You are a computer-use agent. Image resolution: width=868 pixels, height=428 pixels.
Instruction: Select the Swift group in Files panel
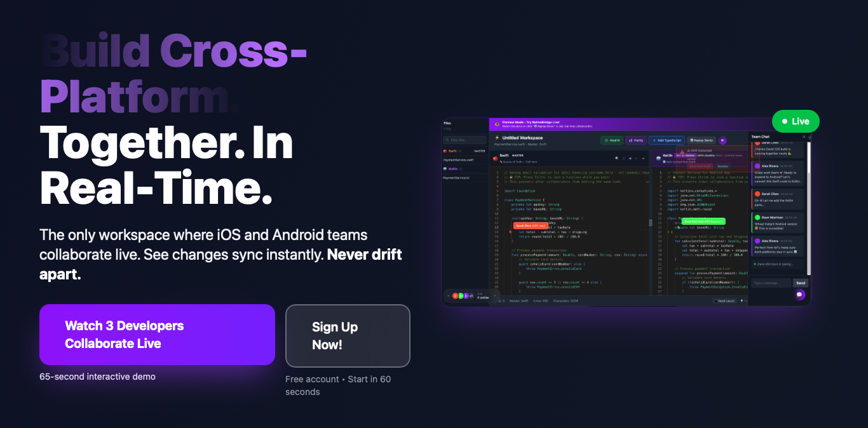pyautogui.click(x=466, y=151)
